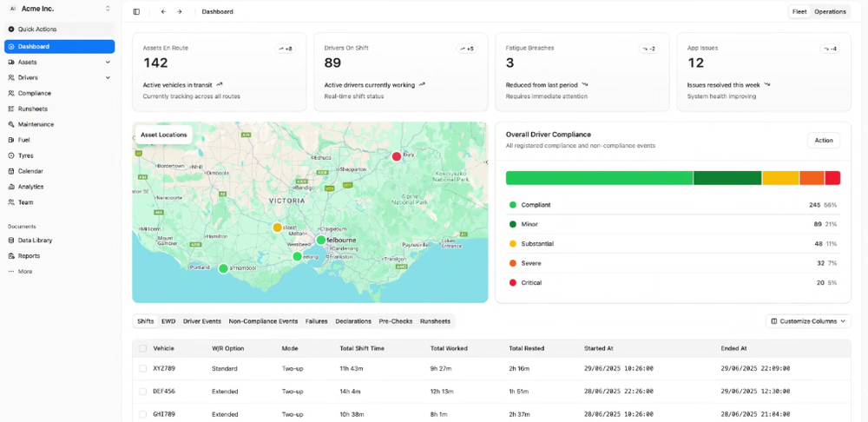Toggle the sidebar panel icon
868x422 pixels.
tap(137, 11)
